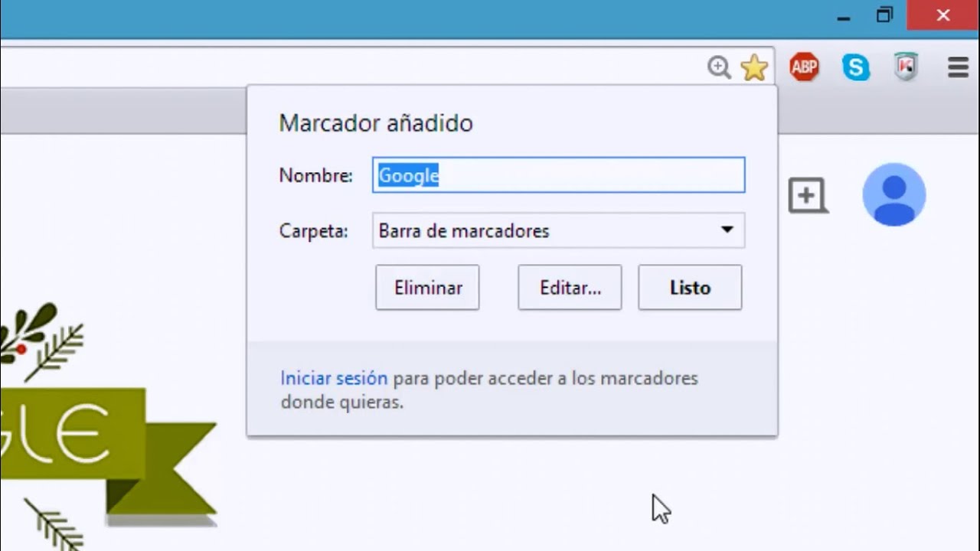Viewport: 980px width, 551px height.
Task: Open the Carpeta folder dropdown
Action: [558, 230]
